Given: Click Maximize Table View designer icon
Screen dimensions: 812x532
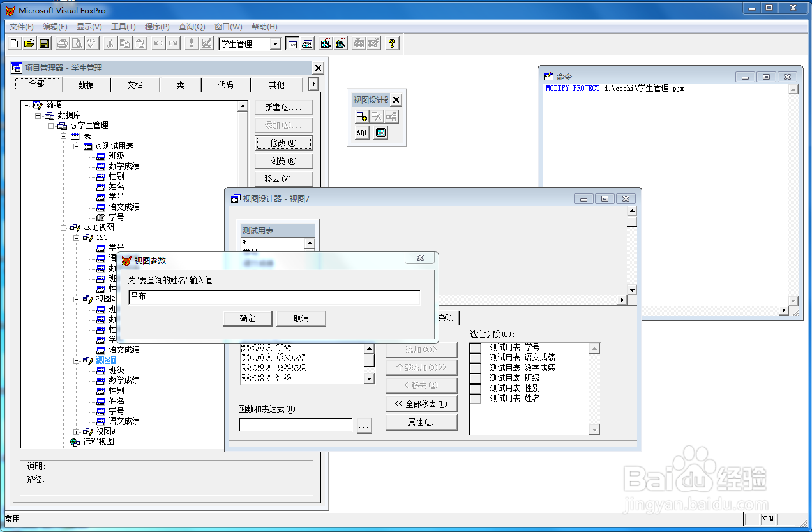Looking at the screenshot, I should pos(380,133).
